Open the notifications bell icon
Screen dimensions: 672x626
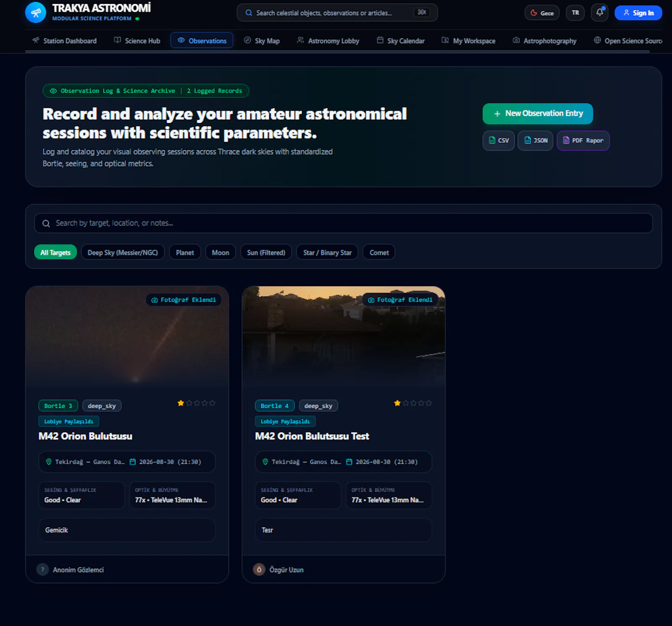(x=600, y=13)
